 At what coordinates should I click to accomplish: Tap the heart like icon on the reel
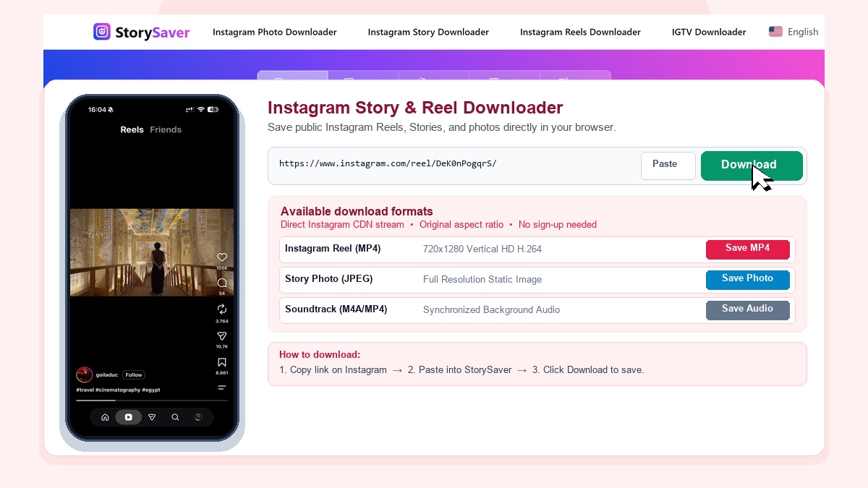tap(222, 257)
